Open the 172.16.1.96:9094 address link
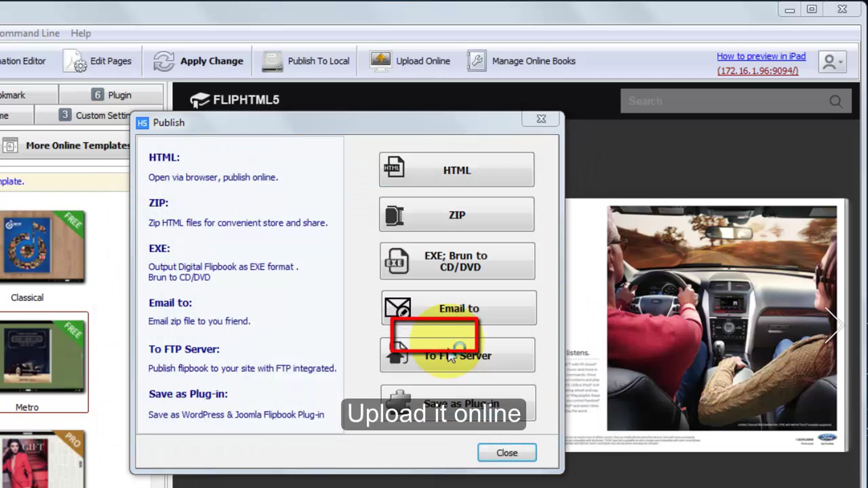The image size is (868, 488). 758,71
